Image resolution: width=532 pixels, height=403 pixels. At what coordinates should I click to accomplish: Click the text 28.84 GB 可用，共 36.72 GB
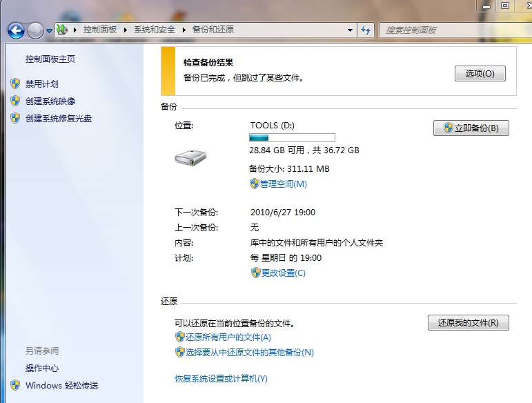pos(304,150)
